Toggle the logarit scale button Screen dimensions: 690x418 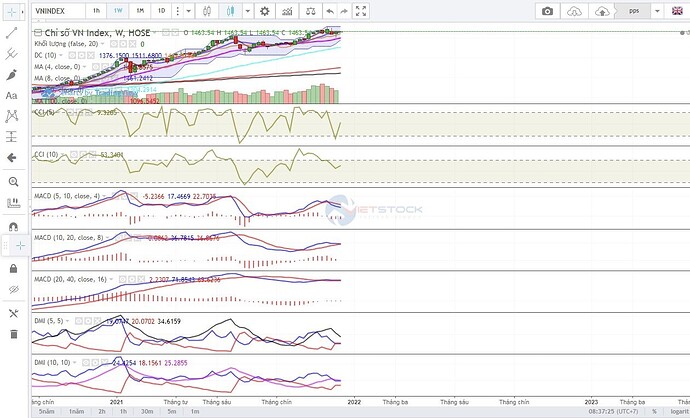pos(679,411)
